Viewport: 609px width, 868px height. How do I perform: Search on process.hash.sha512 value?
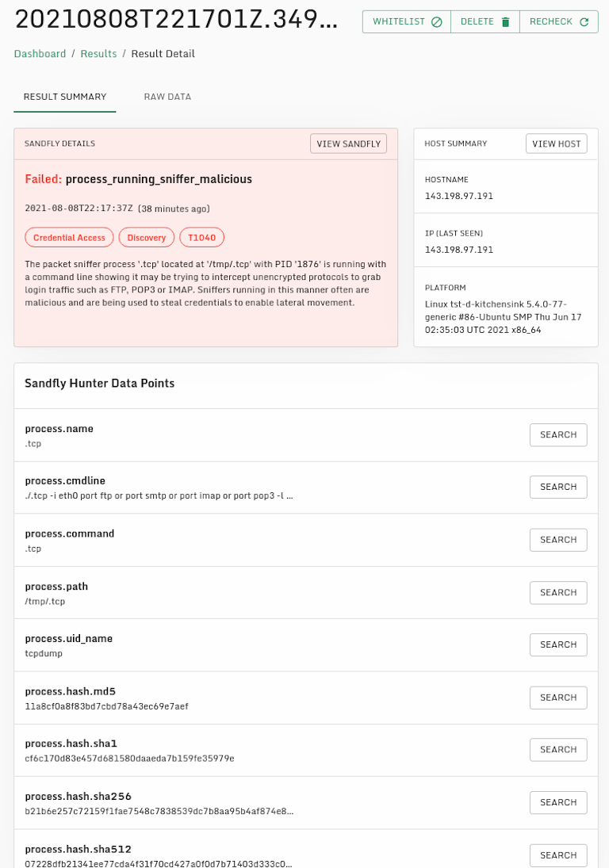[x=558, y=855]
